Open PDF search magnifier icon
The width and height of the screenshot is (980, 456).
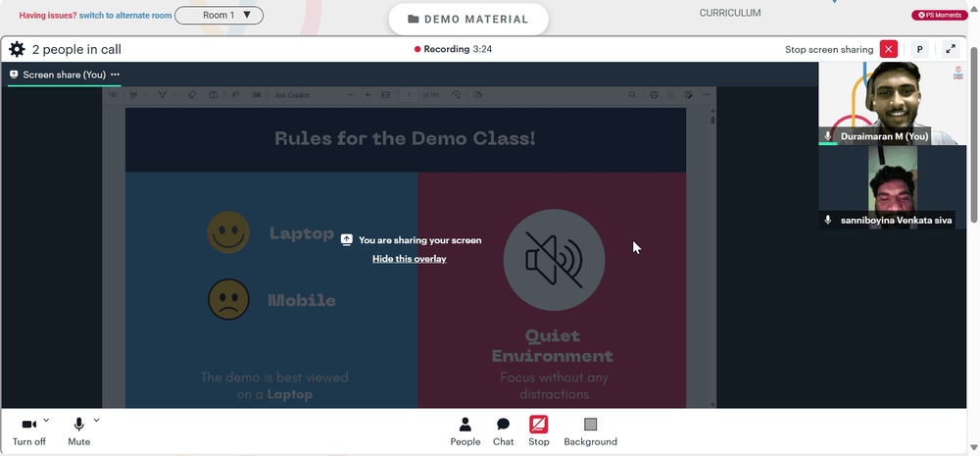632,95
